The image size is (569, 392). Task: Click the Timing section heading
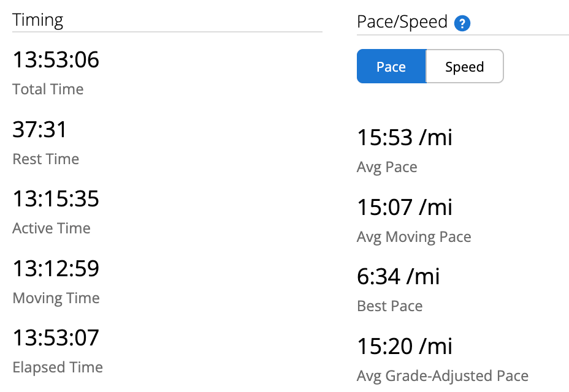pyautogui.click(x=38, y=20)
